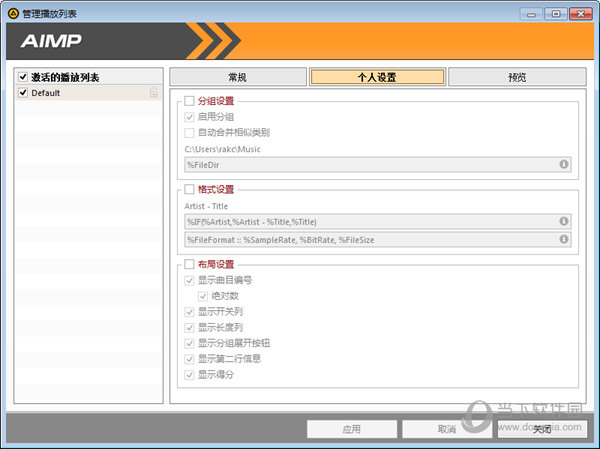Click the info icon in the %FileFormat field
Viewport: 600px width, 449px height.
[x=564, y=239]
